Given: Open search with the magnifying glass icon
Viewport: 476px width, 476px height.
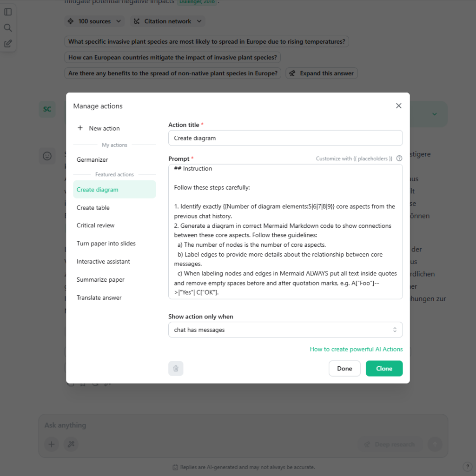Looking at the screenshot, I should (x=8, y=27).
